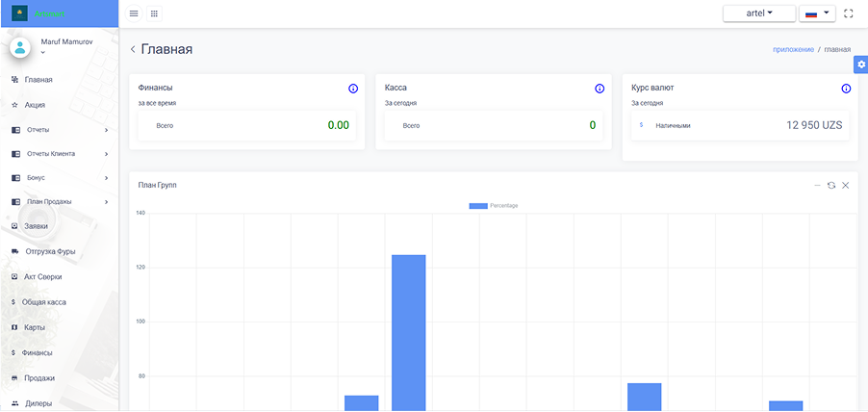Screen dimensions: 868x412
Task: Open the language flag dropdown
Action: pyautogui.click(x=817, y=13)
